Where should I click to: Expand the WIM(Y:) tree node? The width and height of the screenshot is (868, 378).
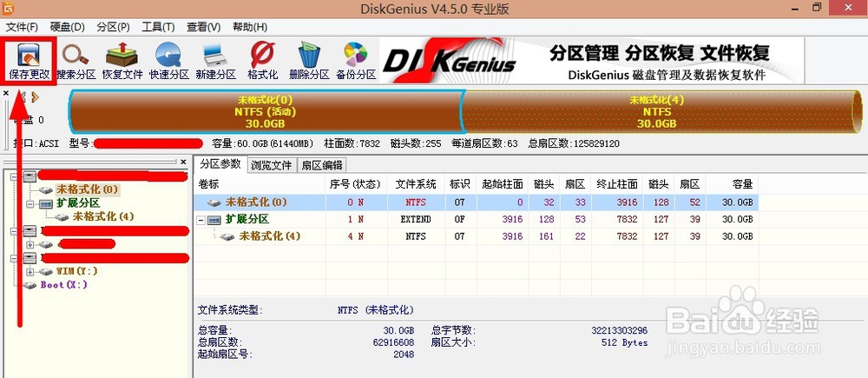coord(30,272)
